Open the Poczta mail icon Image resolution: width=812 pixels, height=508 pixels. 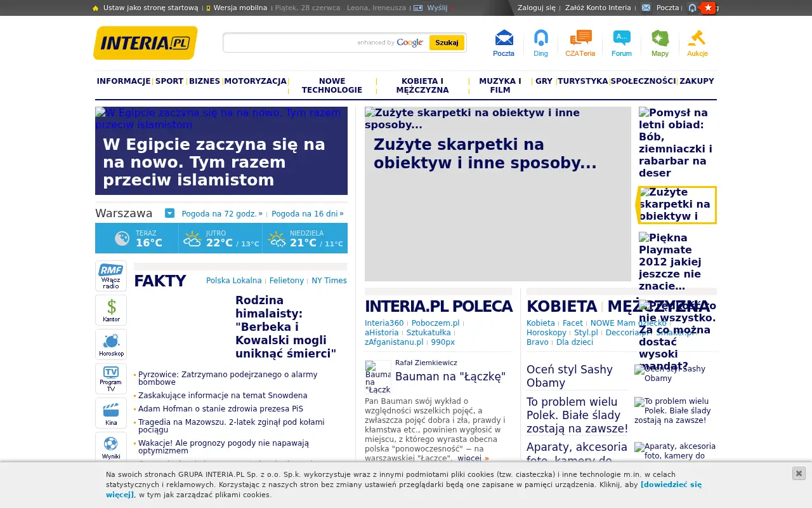pyautogui.click(x=504, y=43)
